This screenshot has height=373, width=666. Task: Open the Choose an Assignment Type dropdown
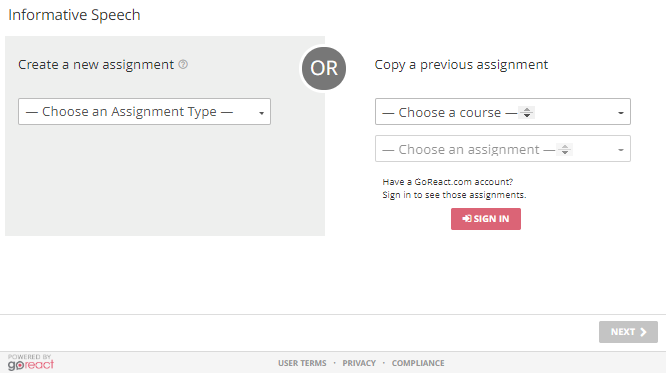pos(144,112)
